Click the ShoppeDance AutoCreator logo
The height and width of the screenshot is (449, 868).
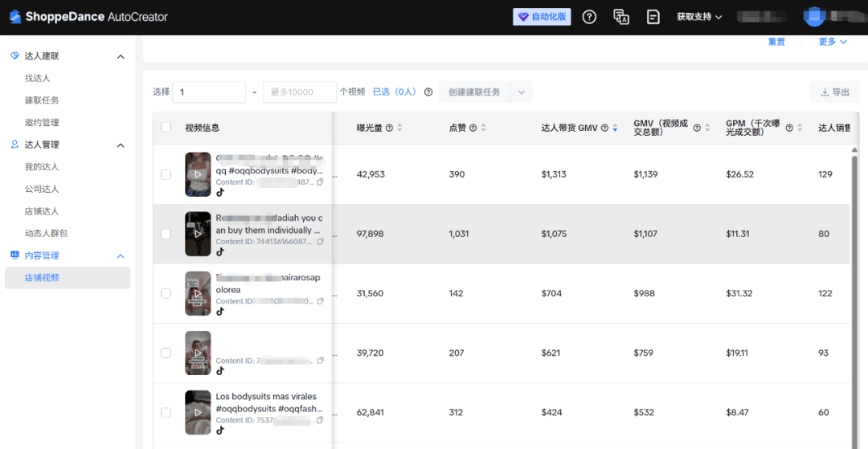tap(88, 17)
